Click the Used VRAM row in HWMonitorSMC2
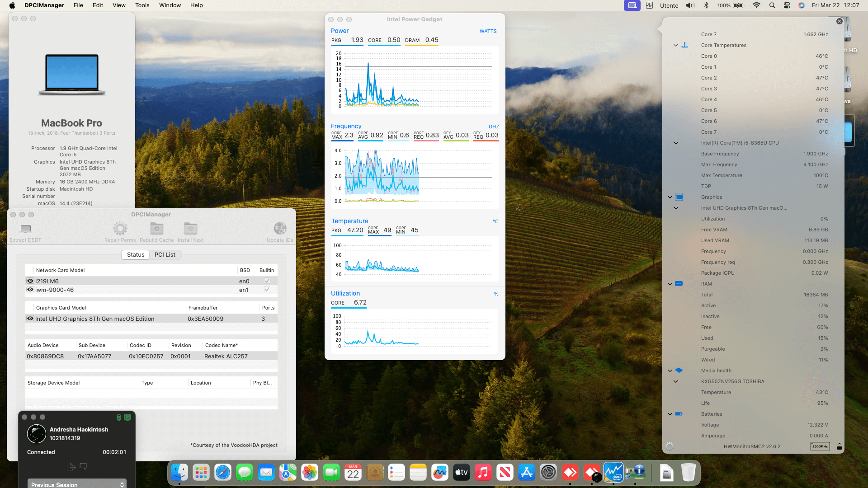868x488 pixels. (x=764, y=240)
